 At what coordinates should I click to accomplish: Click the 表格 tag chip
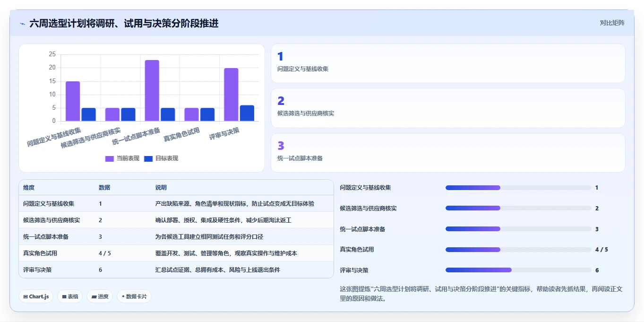[x=70, y=296]
